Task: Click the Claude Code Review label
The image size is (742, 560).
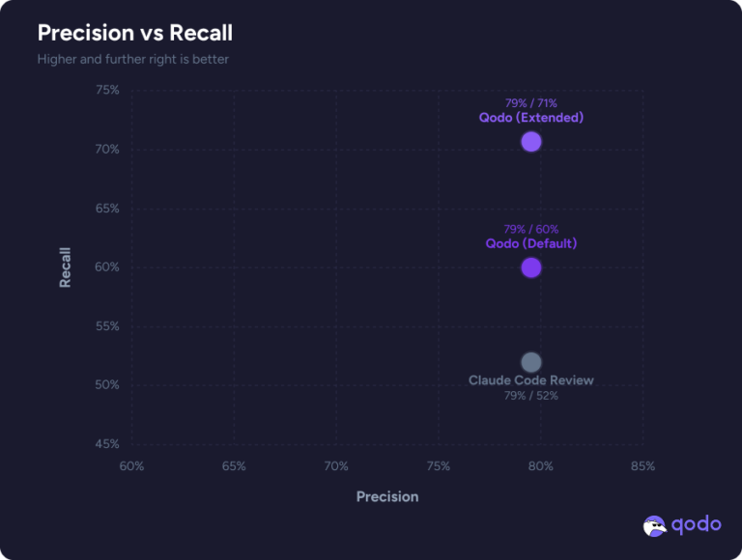Action: coord(531,380)
